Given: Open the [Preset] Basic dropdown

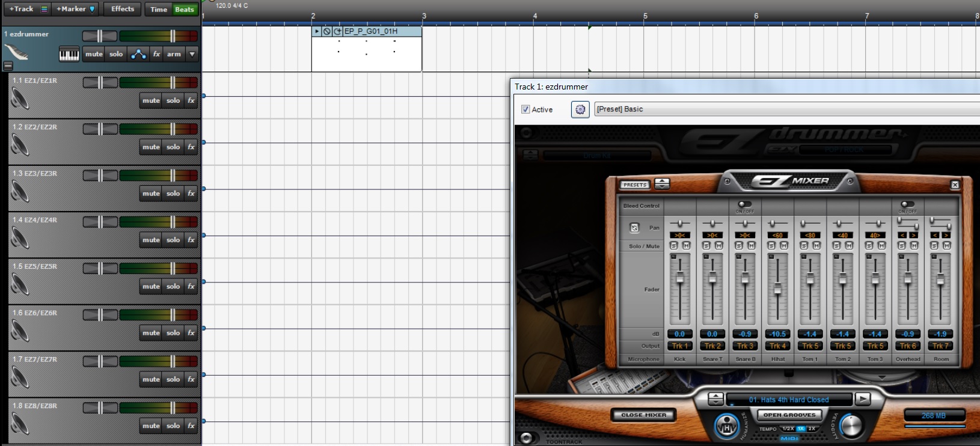Looking at the screenshot, I should coord(786,109).
